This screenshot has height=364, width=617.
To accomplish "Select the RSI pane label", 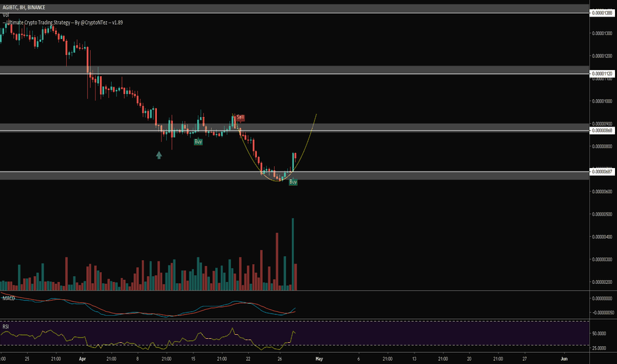I will [5, 327].
